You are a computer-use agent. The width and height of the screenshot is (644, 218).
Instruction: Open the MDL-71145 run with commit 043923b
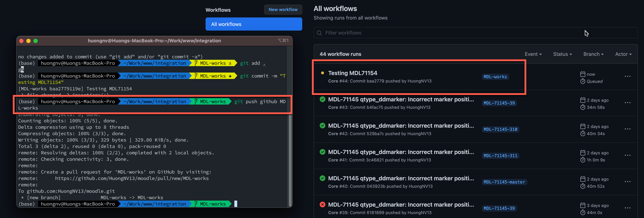pos(401,178)
